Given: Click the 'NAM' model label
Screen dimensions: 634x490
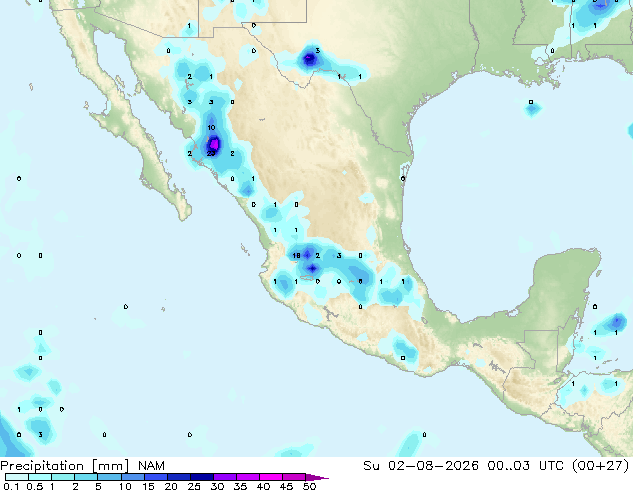Looking at the screenshot, I should tap(151, 466).
